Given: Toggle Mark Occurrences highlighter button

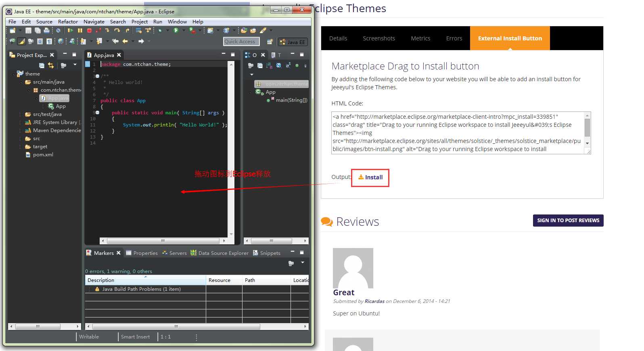Looking at the screenshot, I should 21,41.
